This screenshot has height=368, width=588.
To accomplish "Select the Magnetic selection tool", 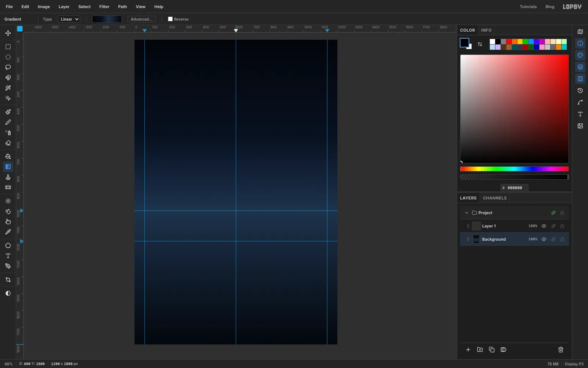I will (8, 78).
